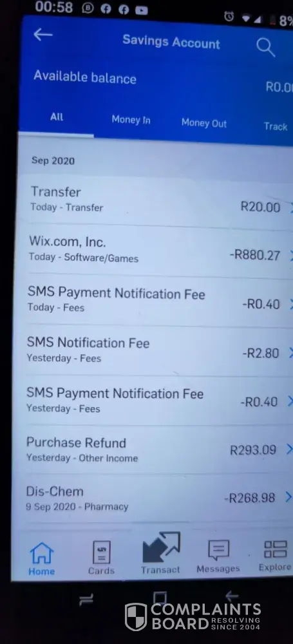Image resolution: width=293 pixels, height=644 pixels.
Task: Switch to the Money Out tab
Action: [x=204, y=123]
